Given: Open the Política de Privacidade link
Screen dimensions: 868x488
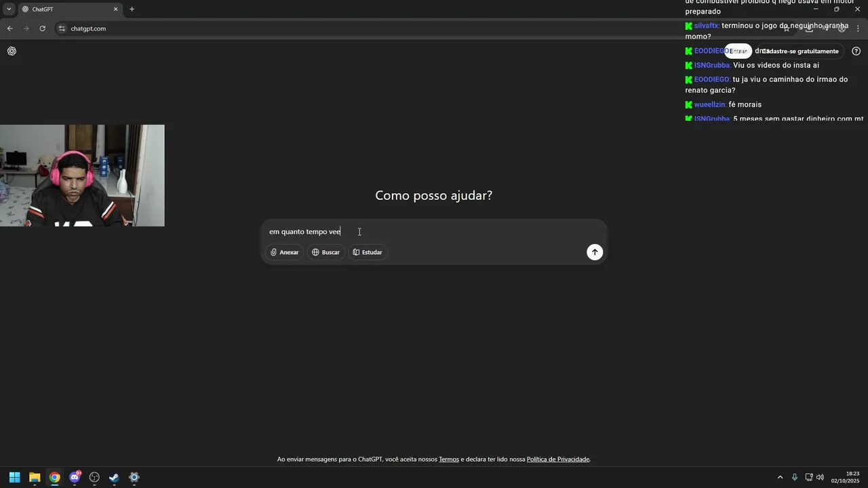Looking at the screenshot, I should point(558,460).
